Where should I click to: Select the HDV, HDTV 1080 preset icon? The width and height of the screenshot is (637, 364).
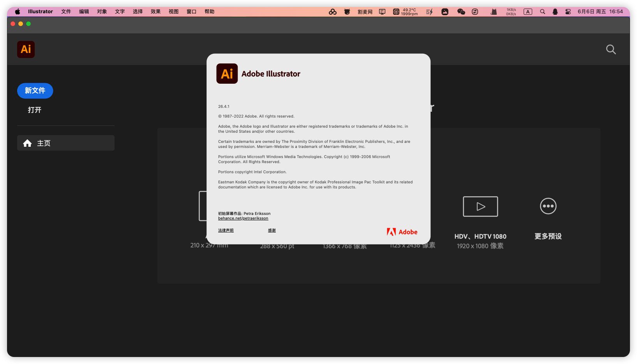pyautogui.click(x=480, y=206)
